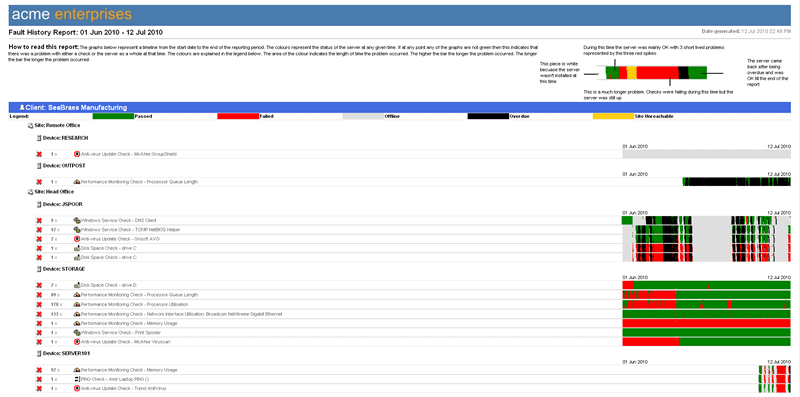Screen dimensions: 800x397
Task: Select the Site: Head Office entry
Action: [50, 192]
